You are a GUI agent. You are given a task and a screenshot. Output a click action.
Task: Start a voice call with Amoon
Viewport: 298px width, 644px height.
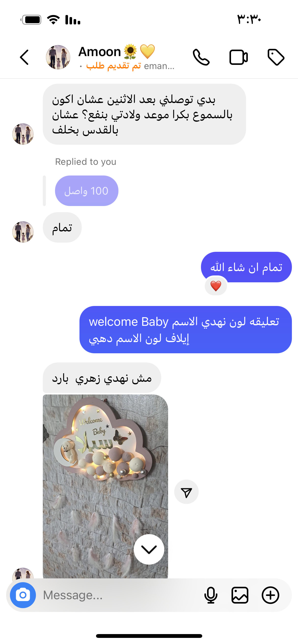click(x=201, y=57)
